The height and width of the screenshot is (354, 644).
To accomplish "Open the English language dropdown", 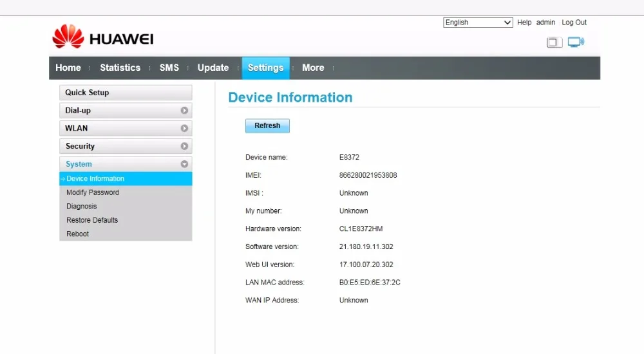I will 478,23.
